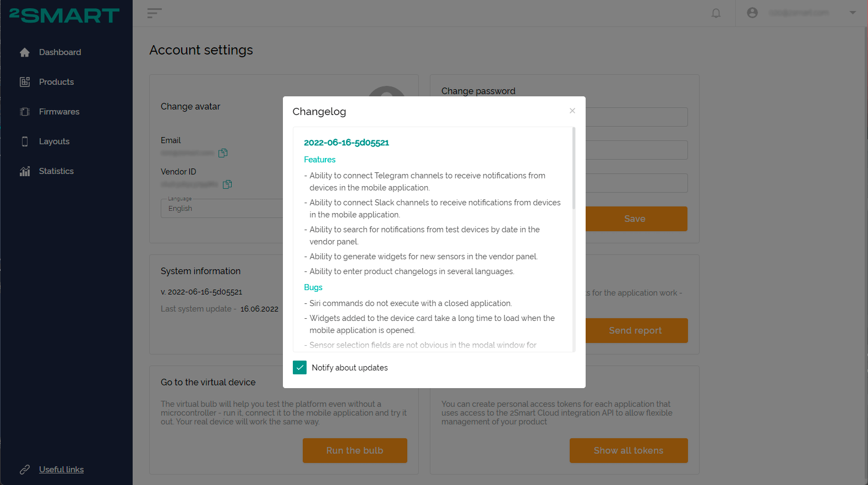Open the notifications bell icon
The height and width of the screenshot is (485, 868).
tap(716, 13)
